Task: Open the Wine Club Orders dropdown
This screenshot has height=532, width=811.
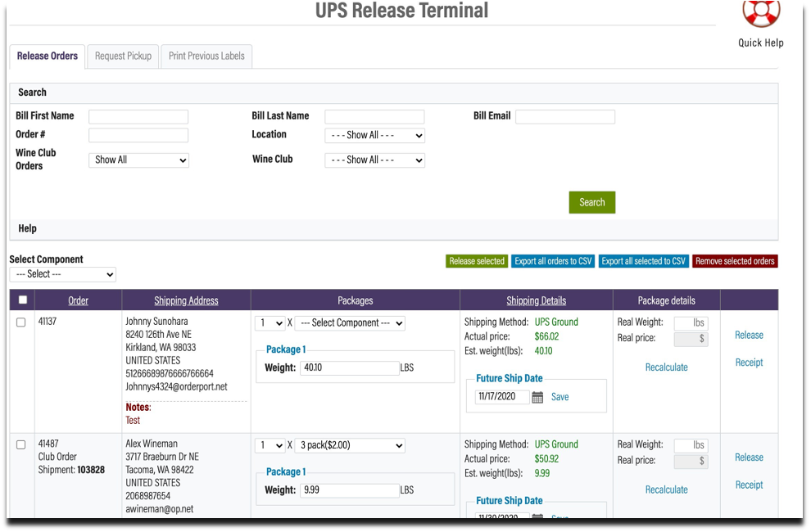Action: (138, 160)
